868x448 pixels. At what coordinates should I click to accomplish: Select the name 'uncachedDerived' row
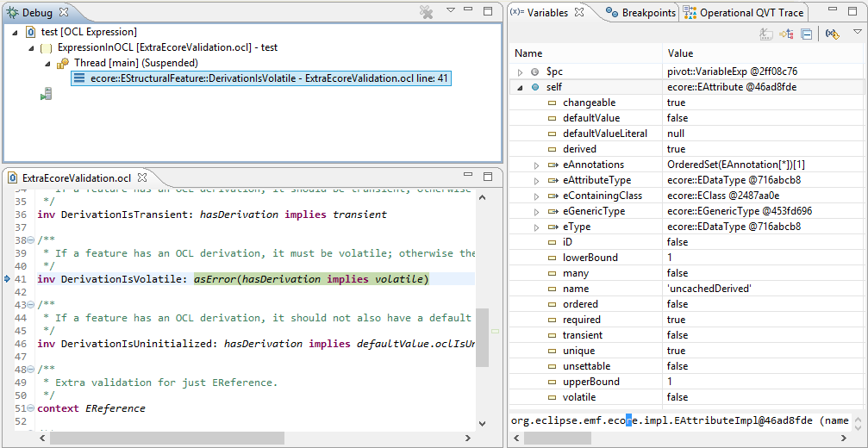coord(686,289)
